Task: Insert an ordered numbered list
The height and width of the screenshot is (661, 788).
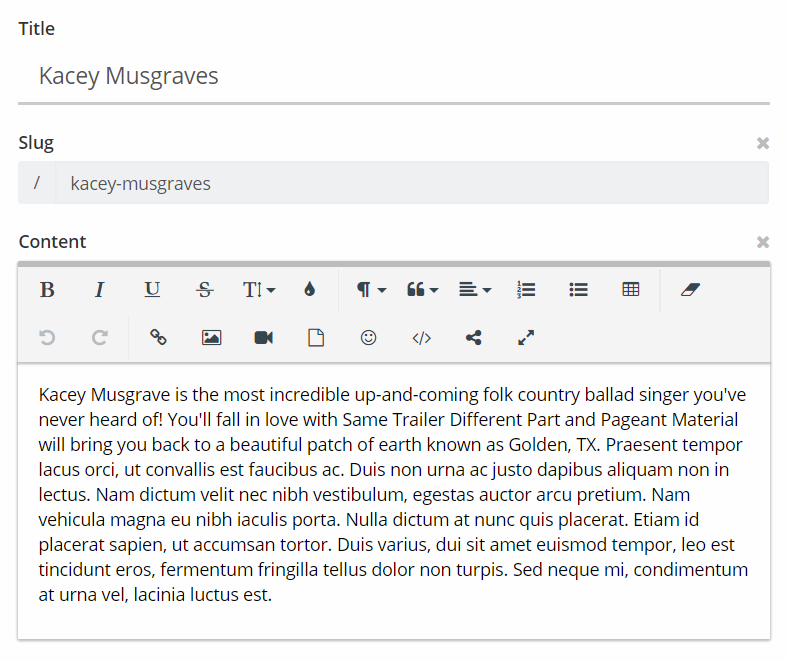Action: click(x=526, y=290)
